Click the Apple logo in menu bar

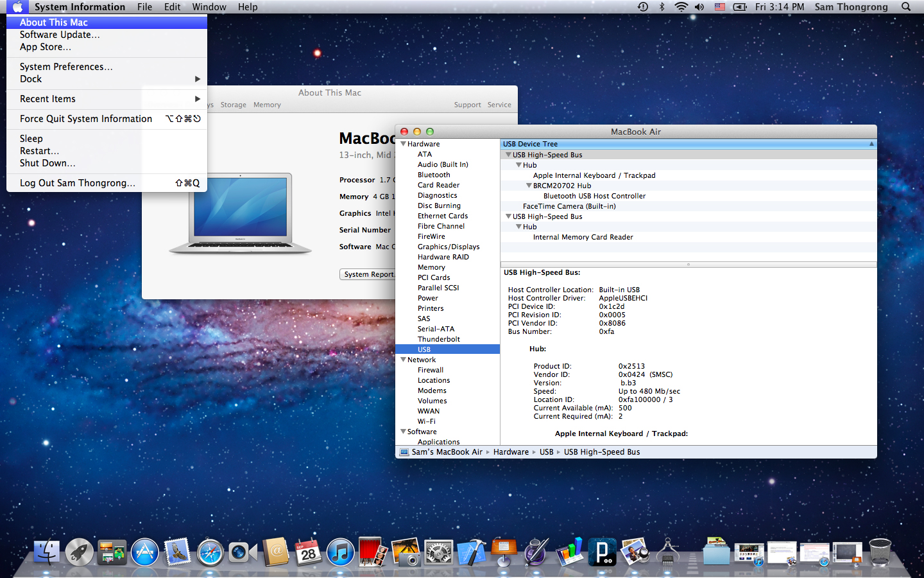(x=17, y=6)
